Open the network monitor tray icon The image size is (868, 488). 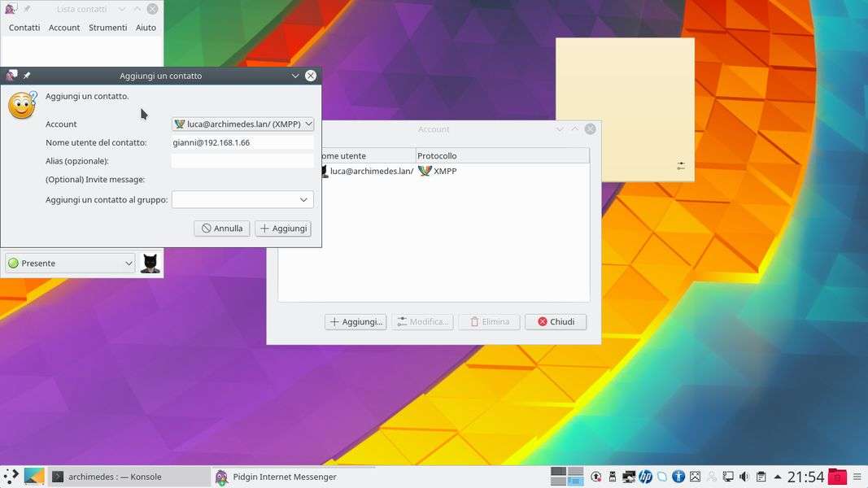coord(728,477)
